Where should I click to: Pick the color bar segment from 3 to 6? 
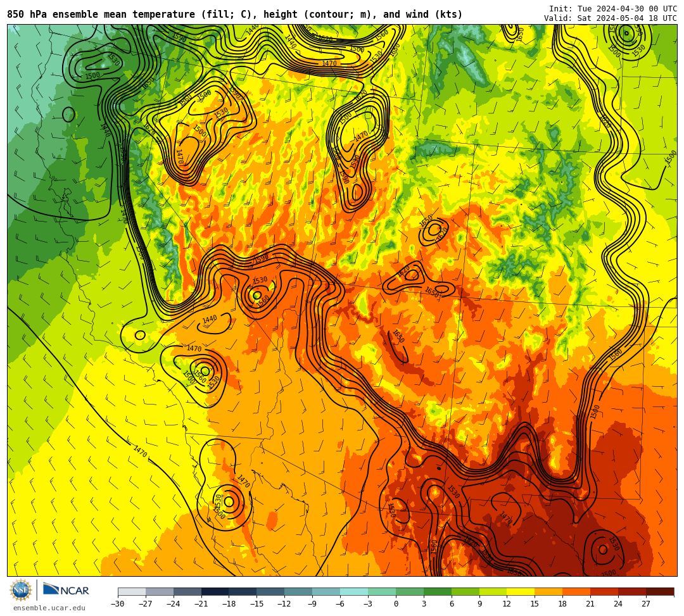tap(438, 591)
